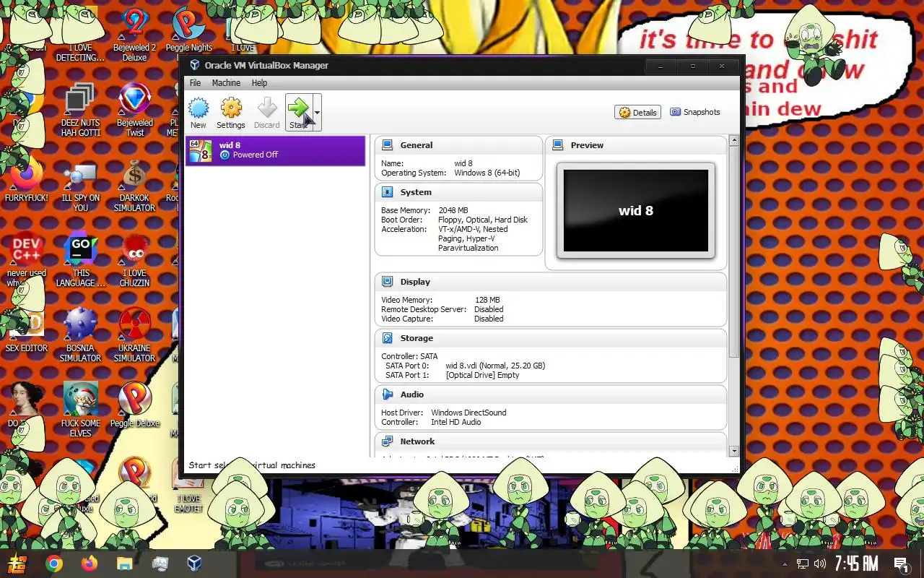Image resolution: width=924 pixels, height=578 pixels.
Task: Click the VirtualBox taskbar icon
Action: 194,564
